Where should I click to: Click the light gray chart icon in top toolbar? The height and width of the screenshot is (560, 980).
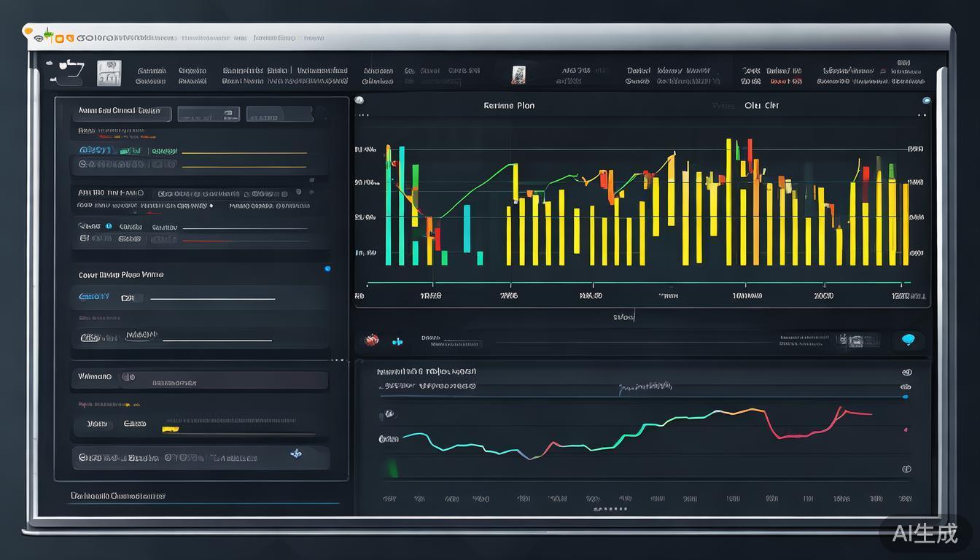click(x=109, y=72)
